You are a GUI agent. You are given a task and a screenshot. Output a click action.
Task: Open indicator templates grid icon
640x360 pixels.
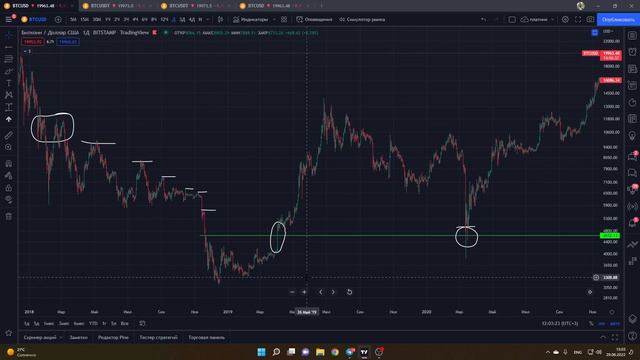(x=284, y=19)
